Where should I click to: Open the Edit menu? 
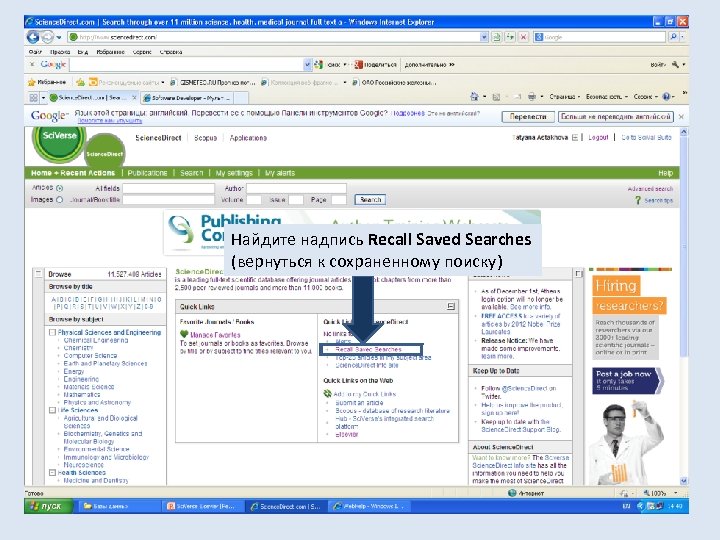(60, 52)
